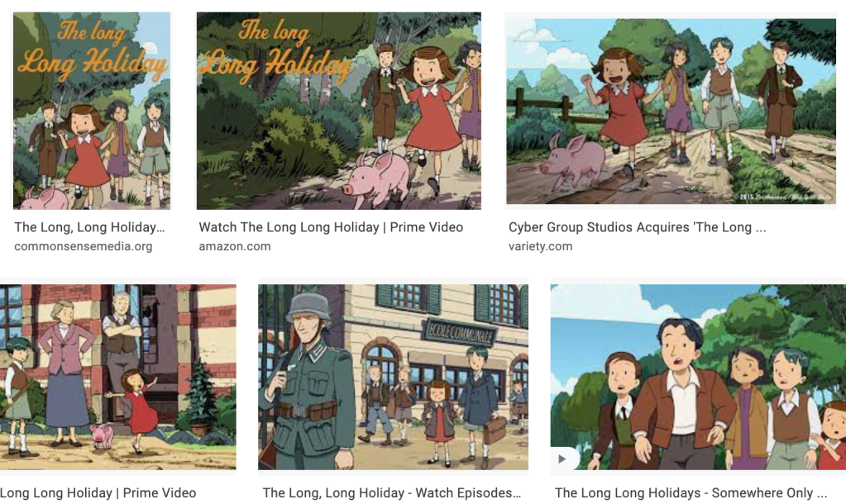This screenshot has width=846, height=504.
Task: Open 'Watch The Long Long Holiday | Prime Video'
Action: click(331, 227)
